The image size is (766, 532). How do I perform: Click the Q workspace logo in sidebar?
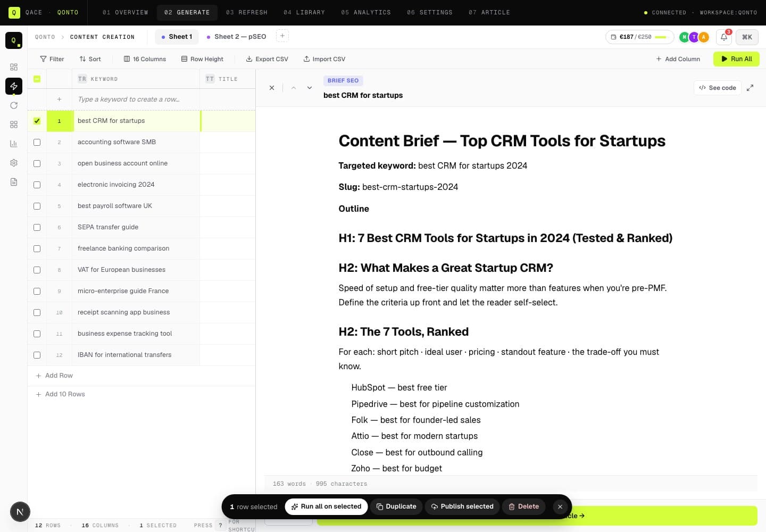(x=14, y=40)
